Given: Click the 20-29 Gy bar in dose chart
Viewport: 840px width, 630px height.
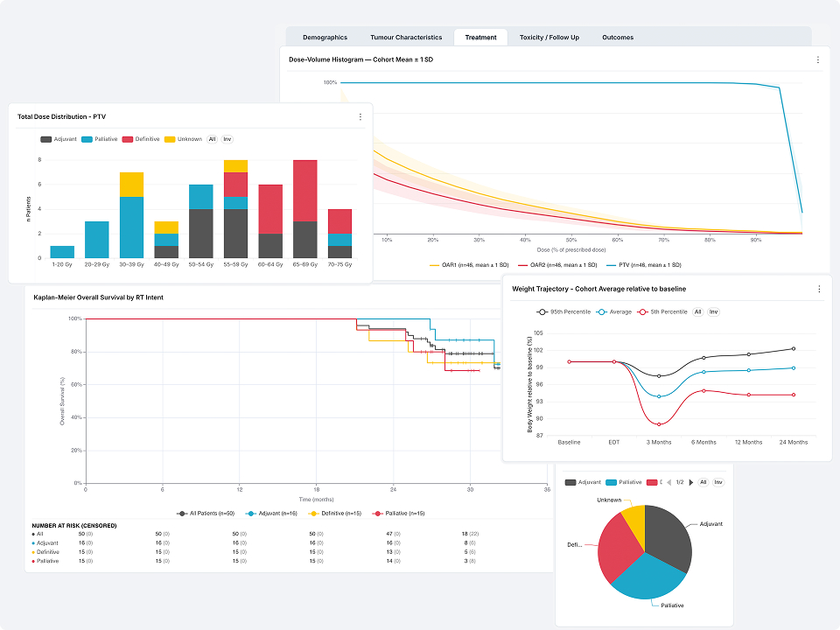Looking at the screenshot, I should 96,240.
